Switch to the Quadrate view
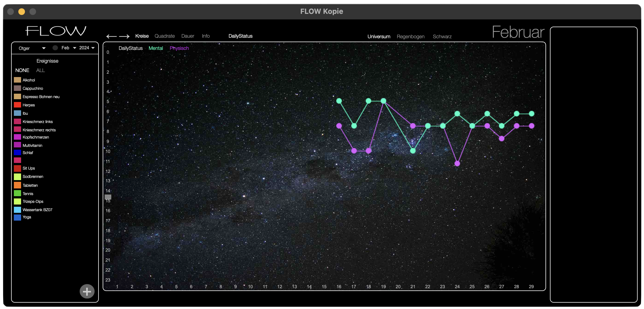 [165, 36]
